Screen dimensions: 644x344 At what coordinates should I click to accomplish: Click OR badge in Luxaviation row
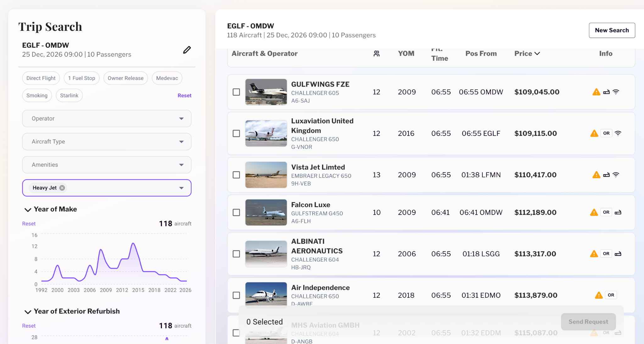click(x=606, y=133)
